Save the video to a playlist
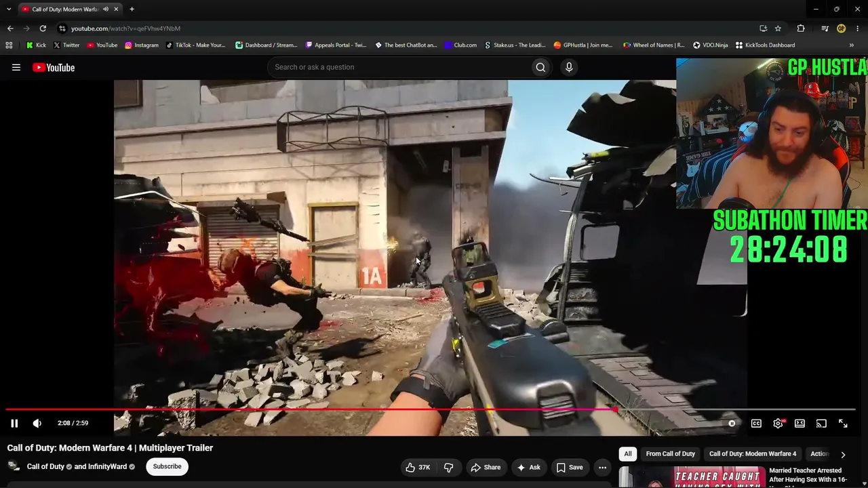This screenshot has width=868, height=488. (x=570, y=467)
